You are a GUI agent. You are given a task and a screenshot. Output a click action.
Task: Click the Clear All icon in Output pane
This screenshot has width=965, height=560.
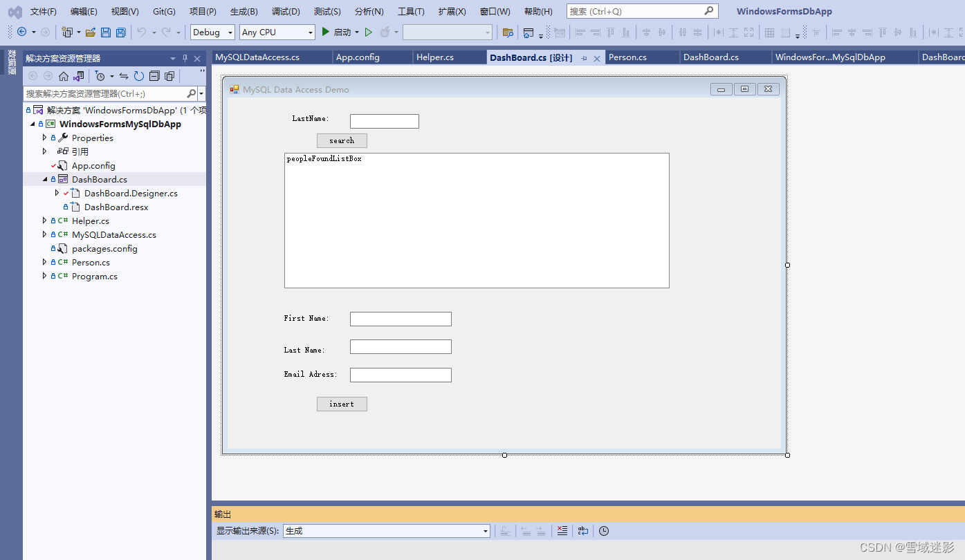pos(562,531)
